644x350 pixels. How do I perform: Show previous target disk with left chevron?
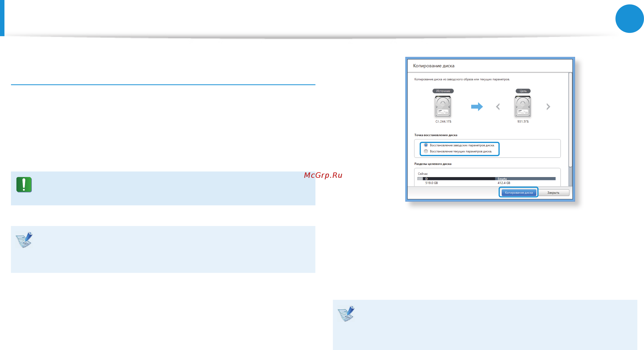click(x=498, y=107)
